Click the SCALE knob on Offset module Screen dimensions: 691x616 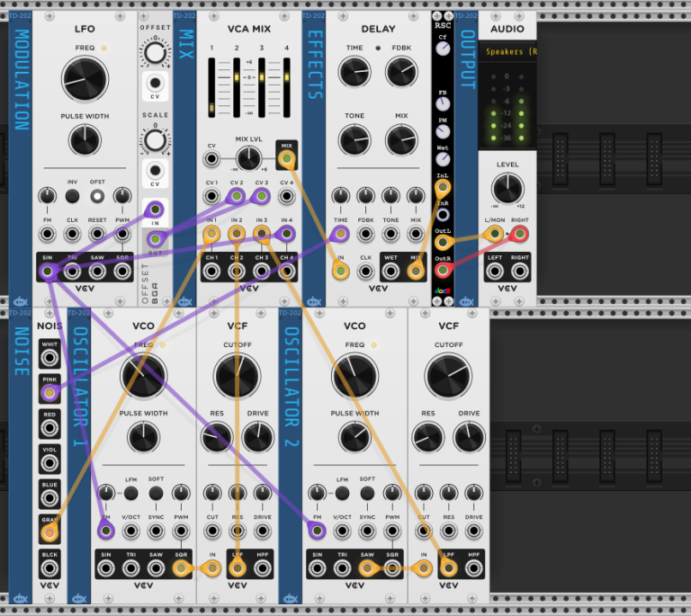[155, 140]
